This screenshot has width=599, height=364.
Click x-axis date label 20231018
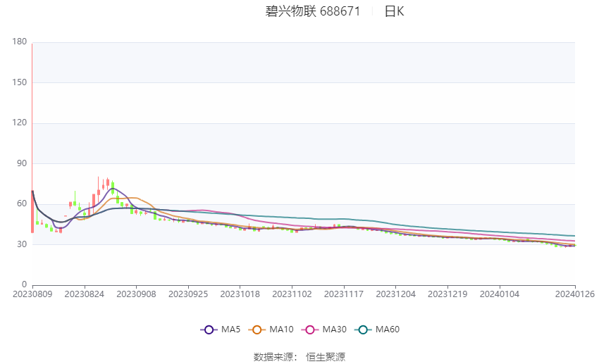pos(240,294)
